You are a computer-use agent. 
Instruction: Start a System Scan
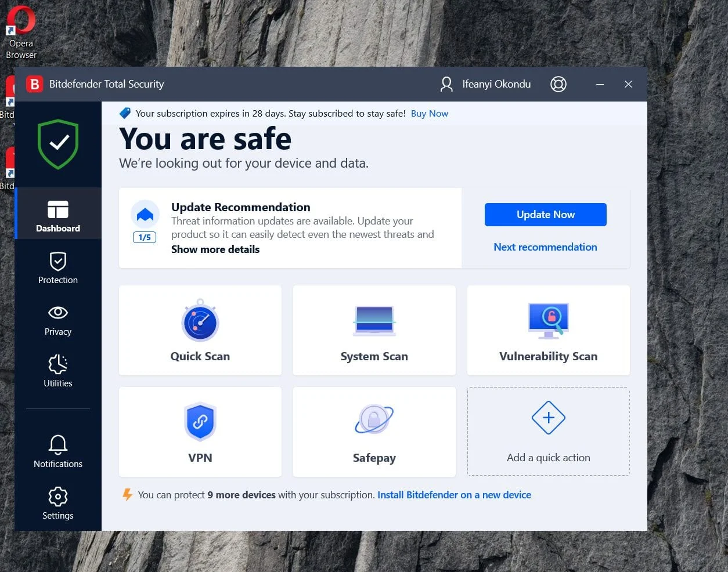point(374,330)
